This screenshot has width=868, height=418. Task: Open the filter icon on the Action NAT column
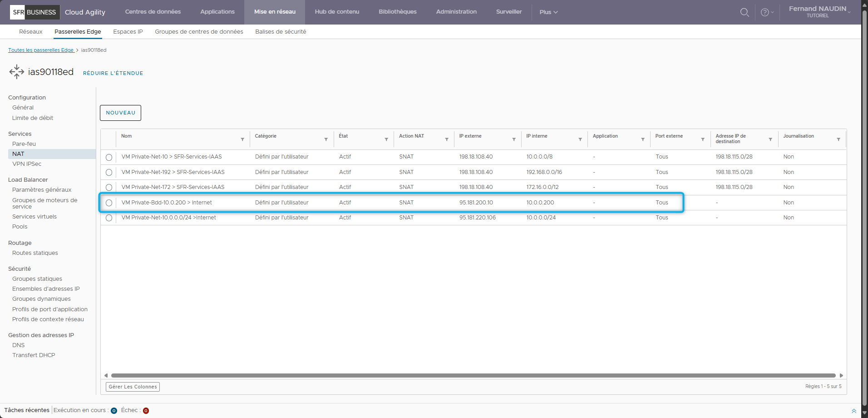click(447, 139)
